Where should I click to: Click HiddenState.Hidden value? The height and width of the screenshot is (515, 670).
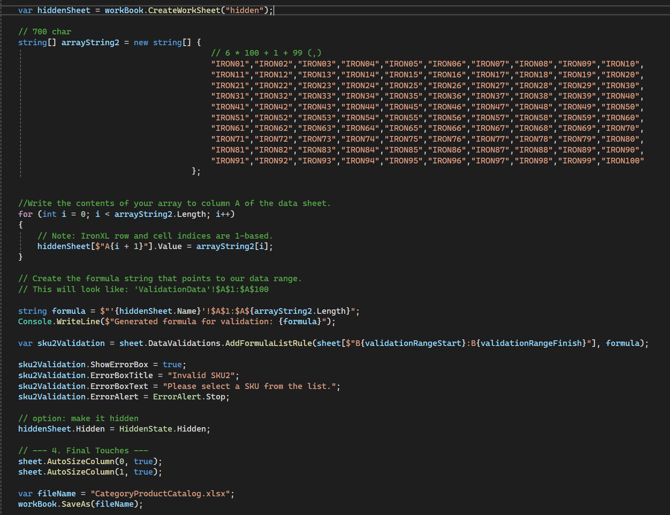coord(162,429)
